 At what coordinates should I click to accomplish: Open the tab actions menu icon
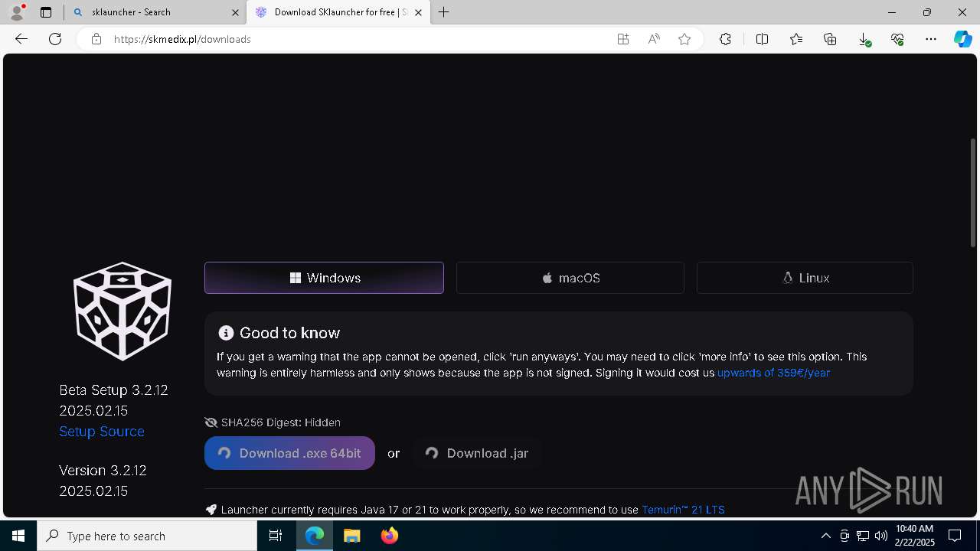click(46, 12)
